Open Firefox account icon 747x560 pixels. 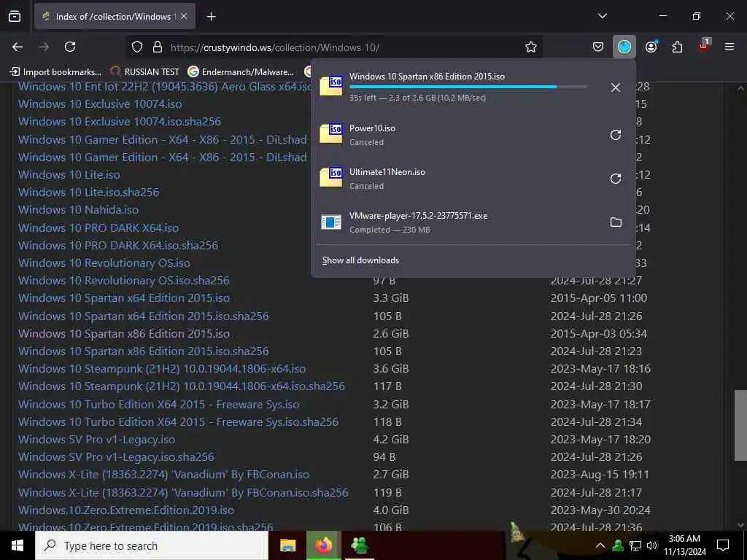(x=651, y=47)
